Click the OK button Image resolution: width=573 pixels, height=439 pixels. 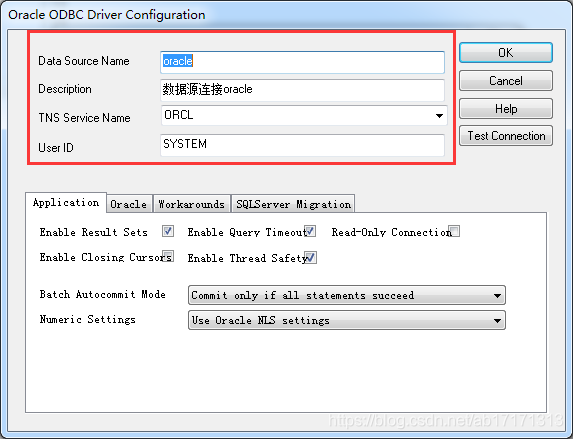coord(505,53)
